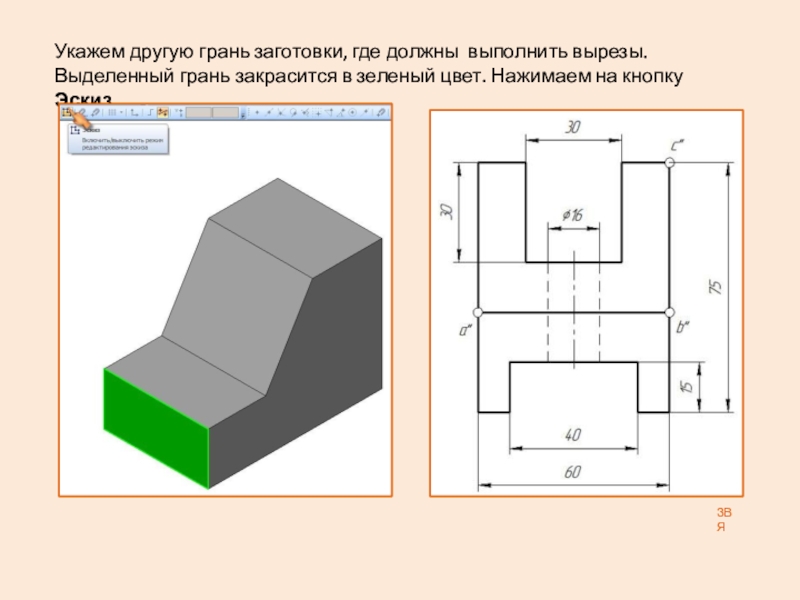Toggle the alignment snap icon
The image size is (800, 600).
[x=329, y=112]
